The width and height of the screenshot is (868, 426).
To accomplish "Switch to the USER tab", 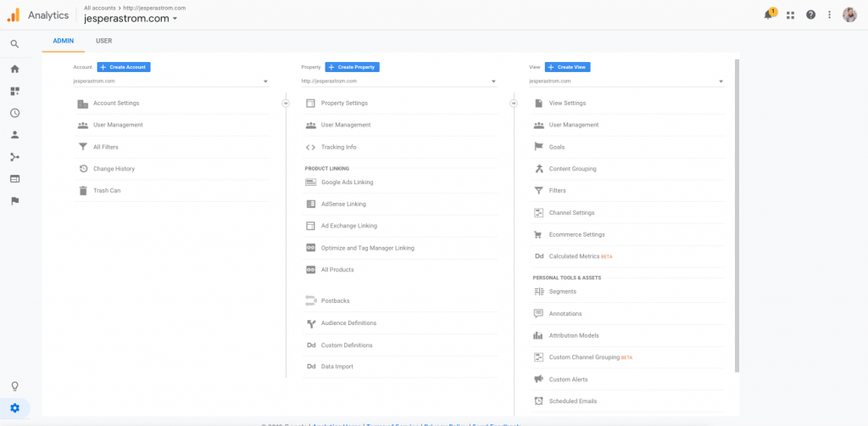I will 104,41.
